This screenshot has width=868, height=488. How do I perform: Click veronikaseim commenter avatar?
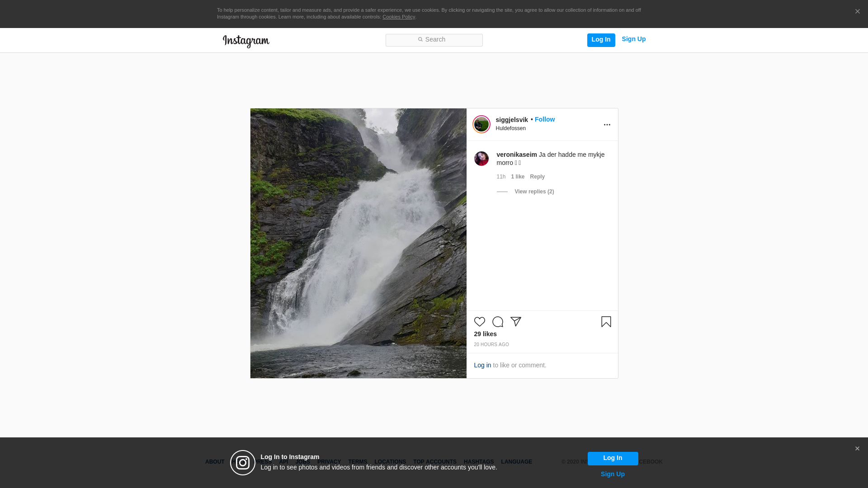coord(481,159)
